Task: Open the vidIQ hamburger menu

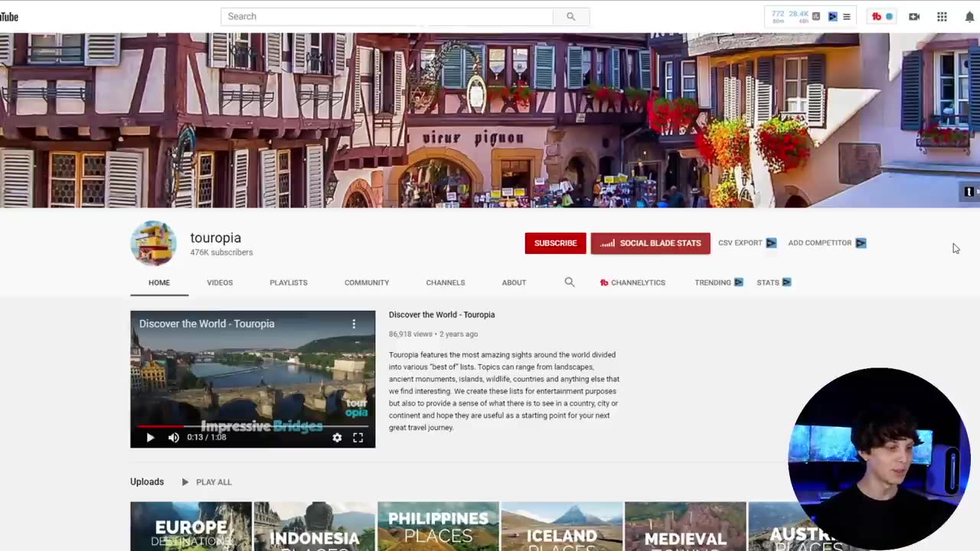Action: tap(847, 16)
